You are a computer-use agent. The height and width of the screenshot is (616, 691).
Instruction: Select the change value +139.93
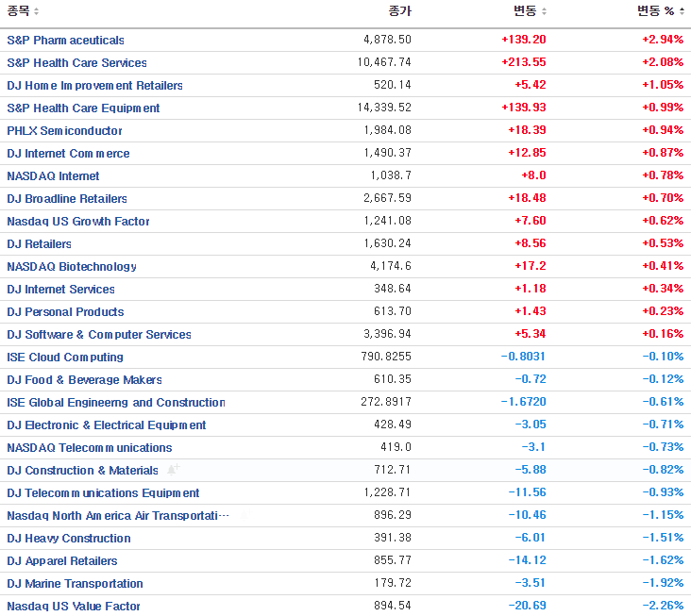point(524,108)
